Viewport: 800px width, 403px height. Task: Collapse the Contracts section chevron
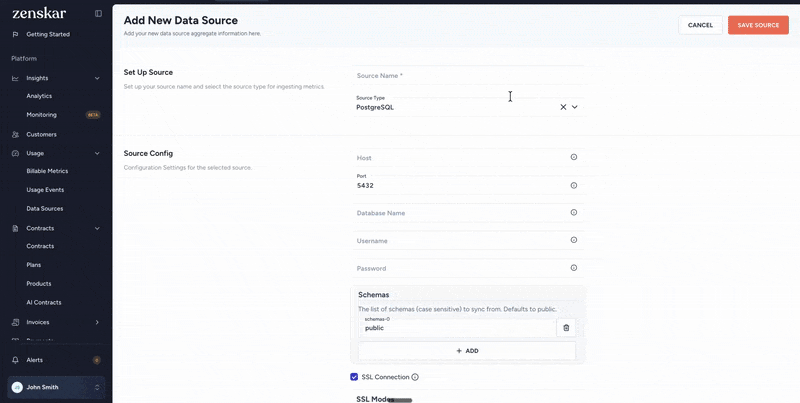coord(97,228)
